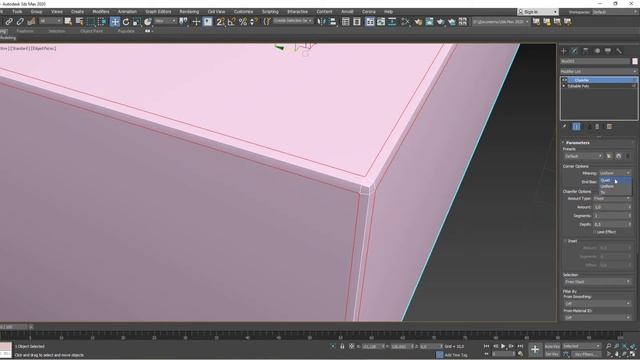
Task: Open the Workspaces Default dropdown
Action: [615, 12]
